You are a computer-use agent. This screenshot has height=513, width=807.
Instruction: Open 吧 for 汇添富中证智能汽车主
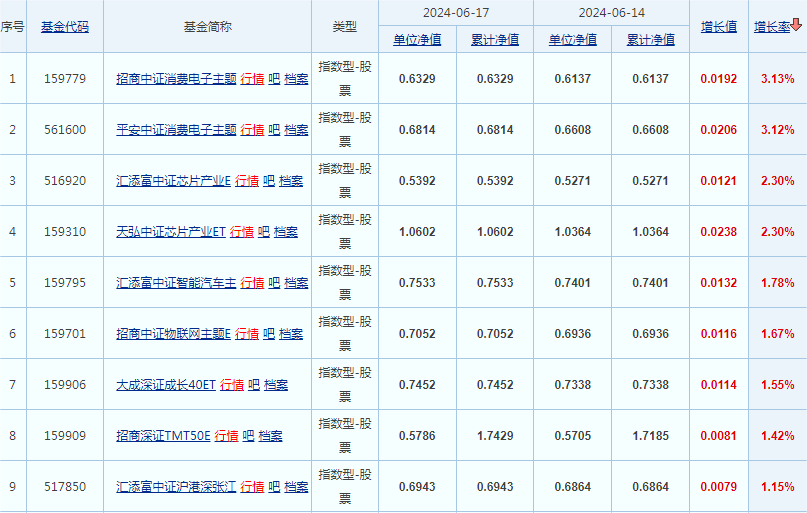tap(274, 282)
